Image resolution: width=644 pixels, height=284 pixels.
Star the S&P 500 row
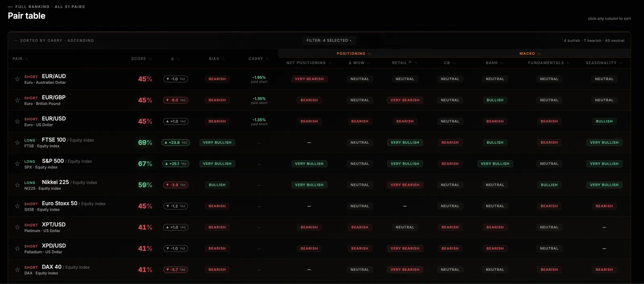(x=17, y=164)
